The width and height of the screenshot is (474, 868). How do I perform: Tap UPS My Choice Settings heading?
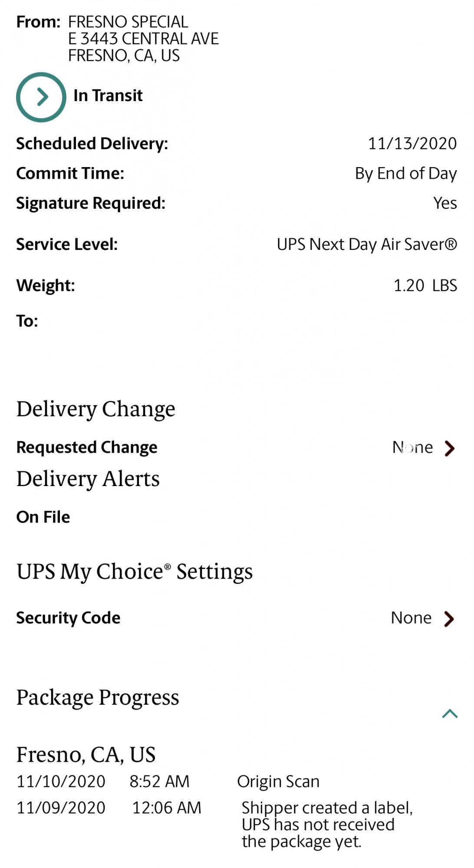(x=135, y=572)
